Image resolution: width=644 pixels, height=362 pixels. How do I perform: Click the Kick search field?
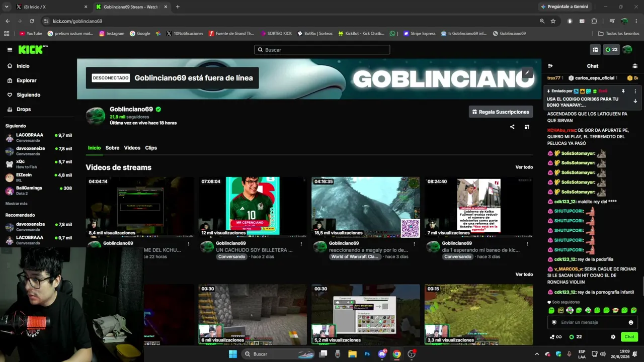point(322,50)
